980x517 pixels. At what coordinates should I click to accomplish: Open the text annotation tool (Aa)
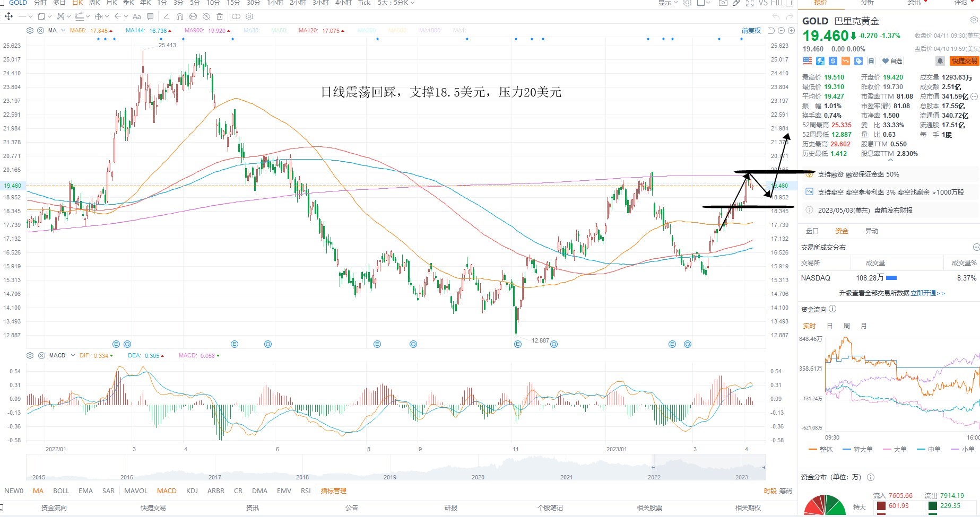tap(136, 16)
